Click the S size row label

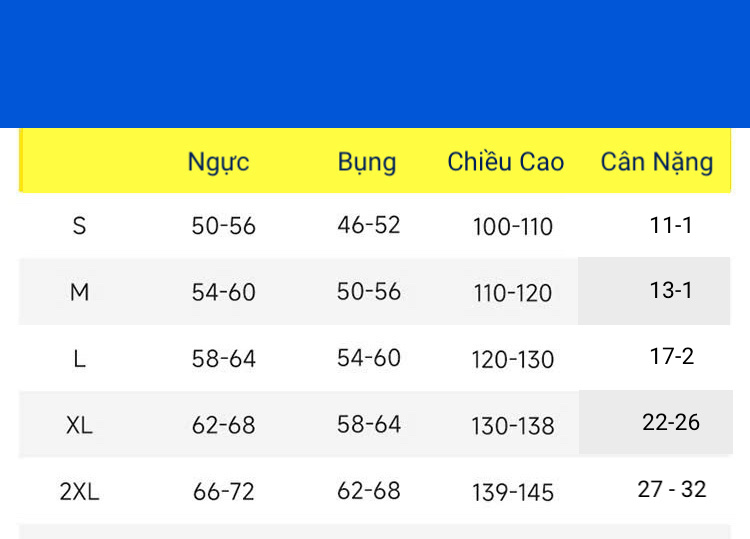(79, 226)
